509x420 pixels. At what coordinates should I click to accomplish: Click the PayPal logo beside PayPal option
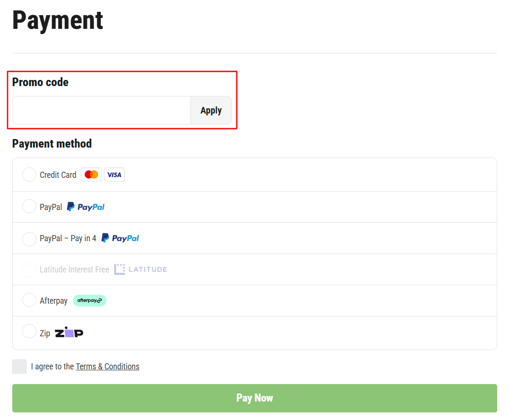coord(86,207)
